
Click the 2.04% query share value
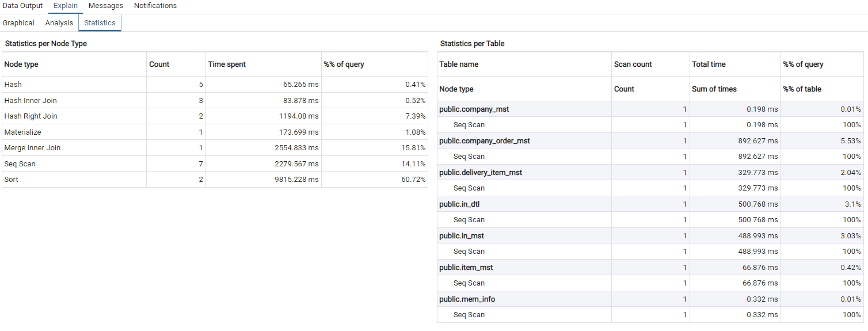[x=850, y=173]
